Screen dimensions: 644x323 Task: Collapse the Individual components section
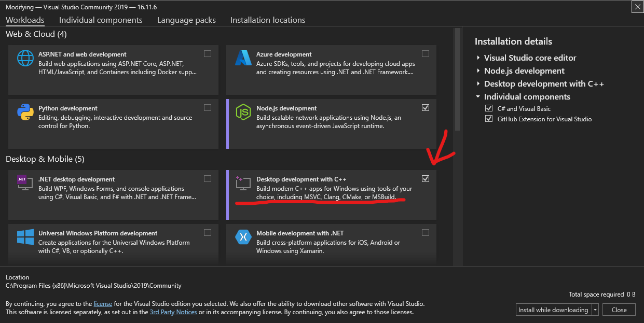tap(478, 97)
